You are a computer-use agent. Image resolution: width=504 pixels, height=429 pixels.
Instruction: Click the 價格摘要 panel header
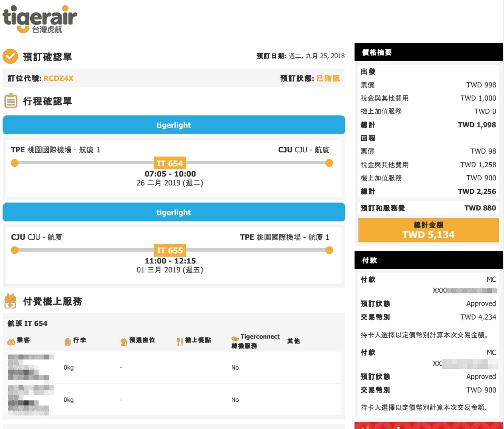pos(428,52)
